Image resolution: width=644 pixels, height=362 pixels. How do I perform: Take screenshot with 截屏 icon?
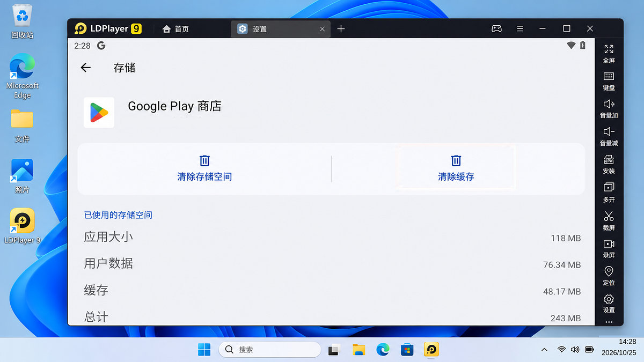pyautogui.click(x=609, y=221)
